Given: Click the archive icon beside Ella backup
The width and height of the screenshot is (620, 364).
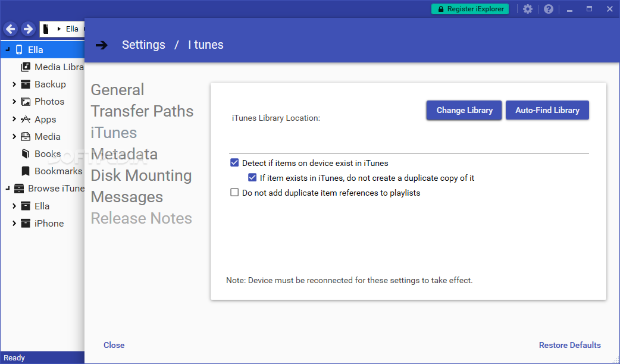Looking at the screenshot, I should (x=26, y=206).
